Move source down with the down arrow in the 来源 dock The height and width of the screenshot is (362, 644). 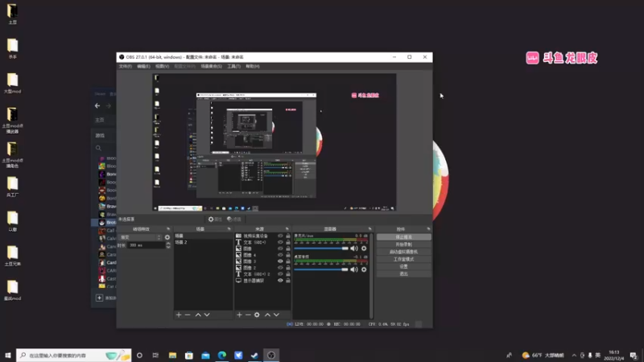[276, 315]
